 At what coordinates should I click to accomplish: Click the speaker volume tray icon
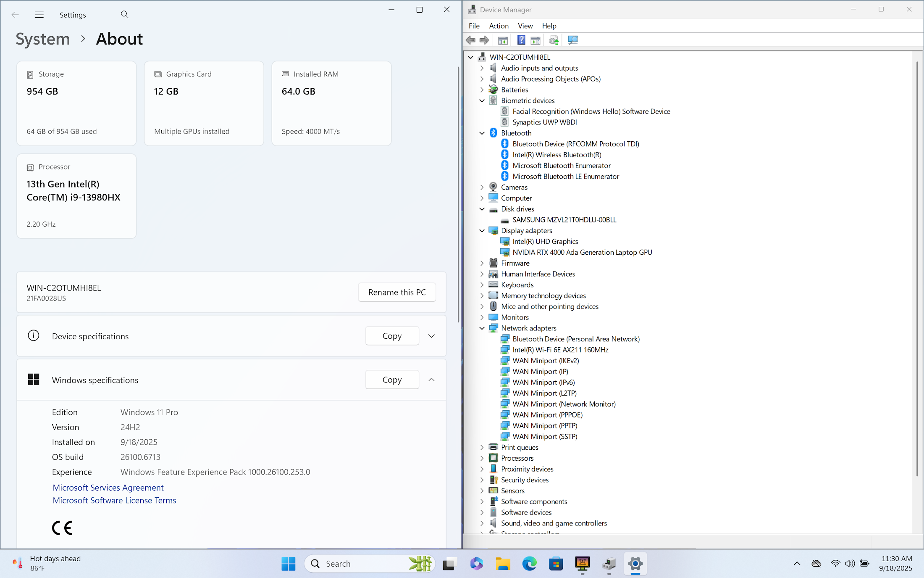[x=850, y=563]
